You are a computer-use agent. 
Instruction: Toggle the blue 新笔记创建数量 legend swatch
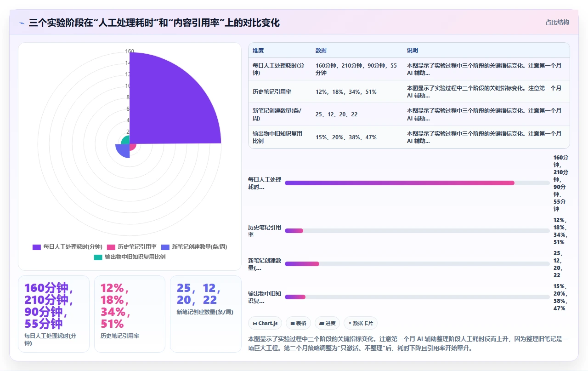[x=165, y=247]
